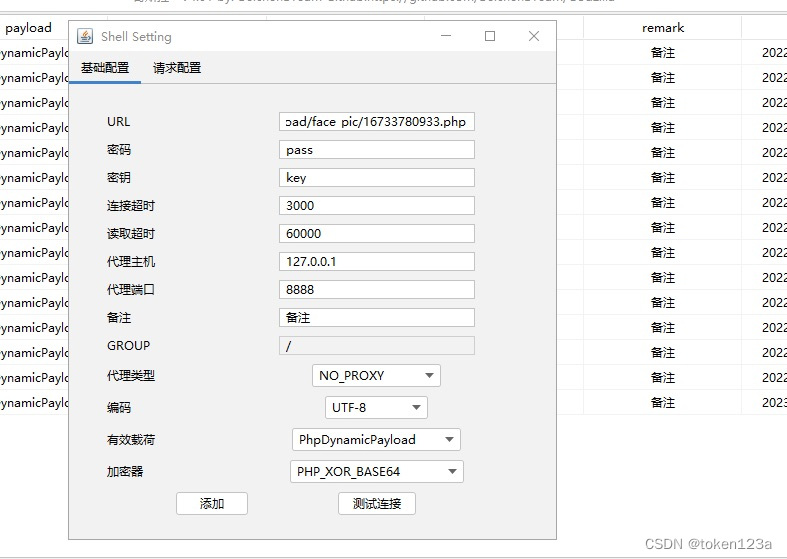Click the Java icon in Shell Setting title bar
Image resolution: width=787 pixels, height=559 pixels.
(85, 37)
